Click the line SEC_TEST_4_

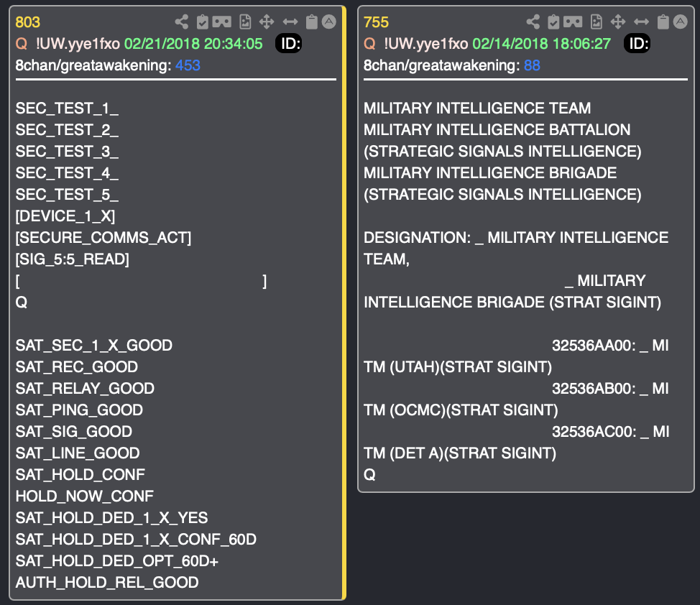(67, 172)
